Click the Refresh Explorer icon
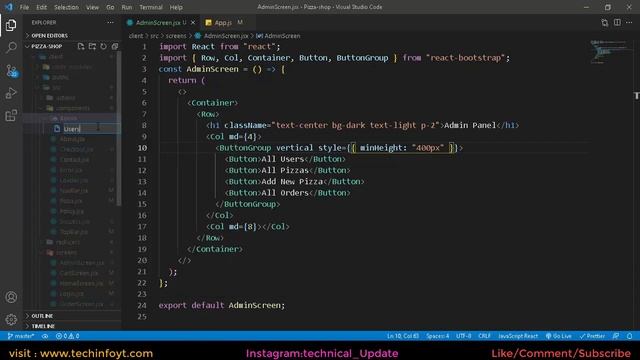This screenshot has height=360, width=640. 103,46
